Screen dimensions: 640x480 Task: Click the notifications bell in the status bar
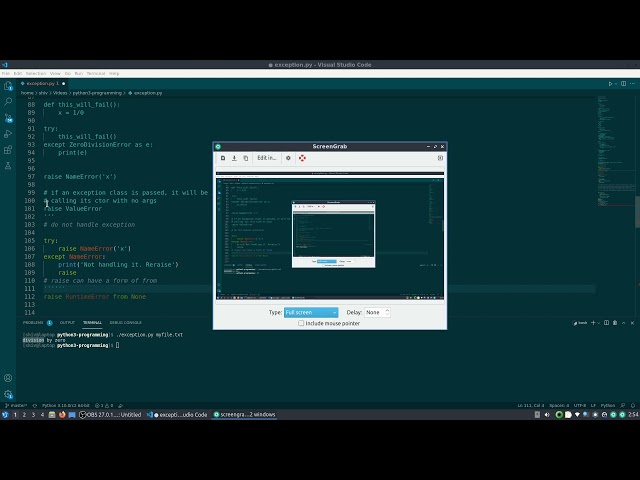point(633,406)
